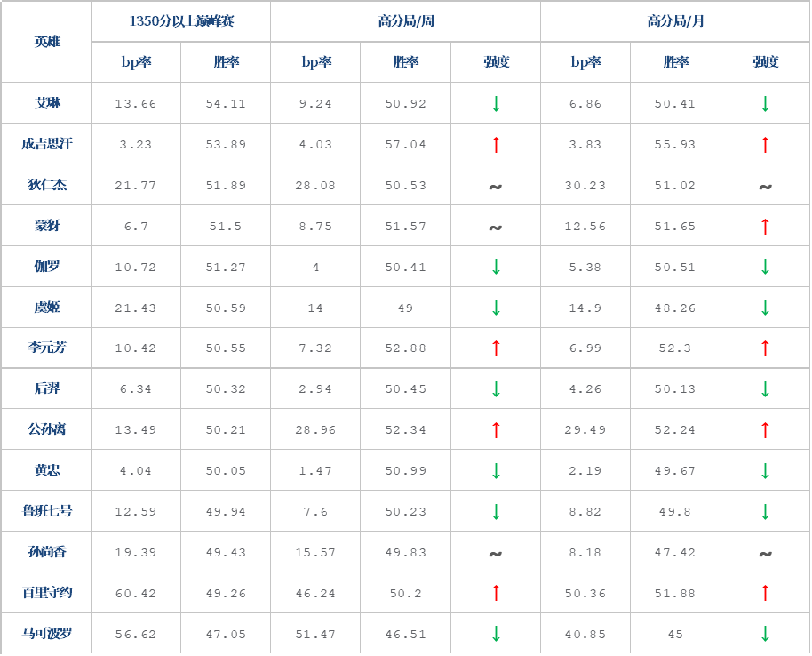The image size is (812, 656).
Task: Click green down arrow in 伽罗 monthly strength
Action: pyautogui.click(x=765, y=267)
